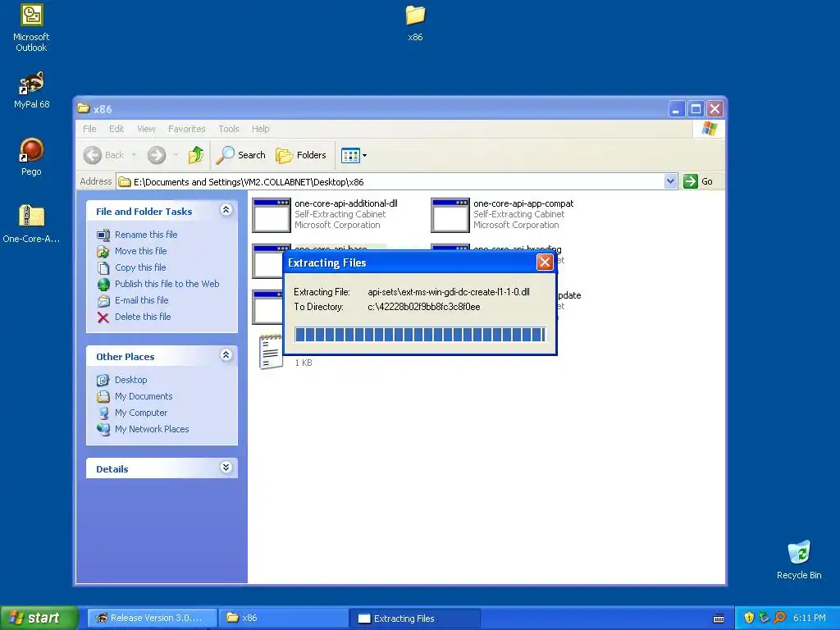
Task: Switch to x86 taskbar button
Action: (284, 619)
